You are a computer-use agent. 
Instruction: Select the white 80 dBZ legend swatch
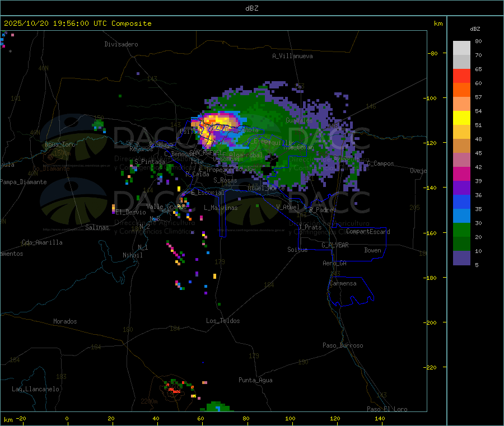461,48
